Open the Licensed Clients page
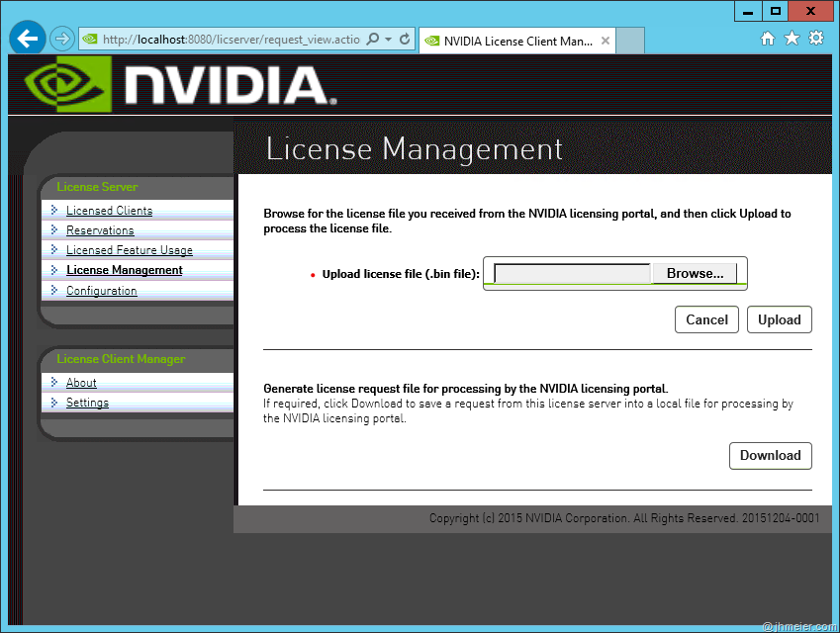The height and width of the screenshot is (633, 840). click(x=109, y=211)
